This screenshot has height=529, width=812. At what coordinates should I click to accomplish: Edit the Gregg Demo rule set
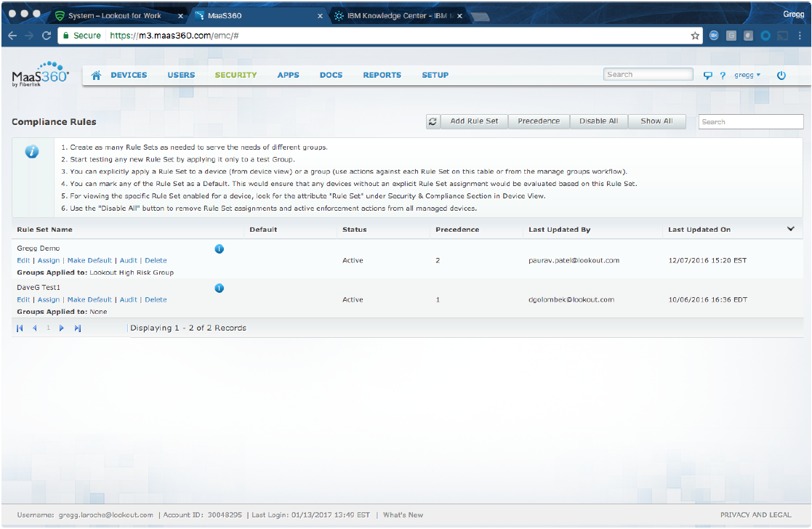23,260
